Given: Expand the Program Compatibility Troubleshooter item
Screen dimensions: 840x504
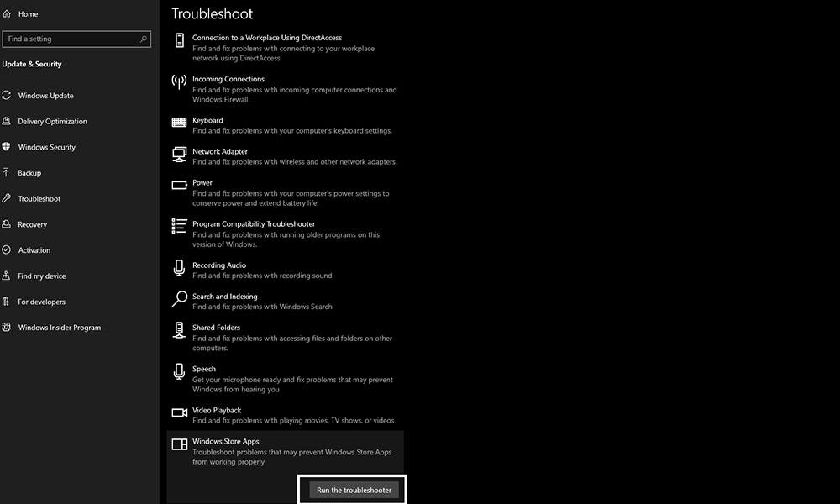Looking at the screenshot, I should [x=285, y=234].
